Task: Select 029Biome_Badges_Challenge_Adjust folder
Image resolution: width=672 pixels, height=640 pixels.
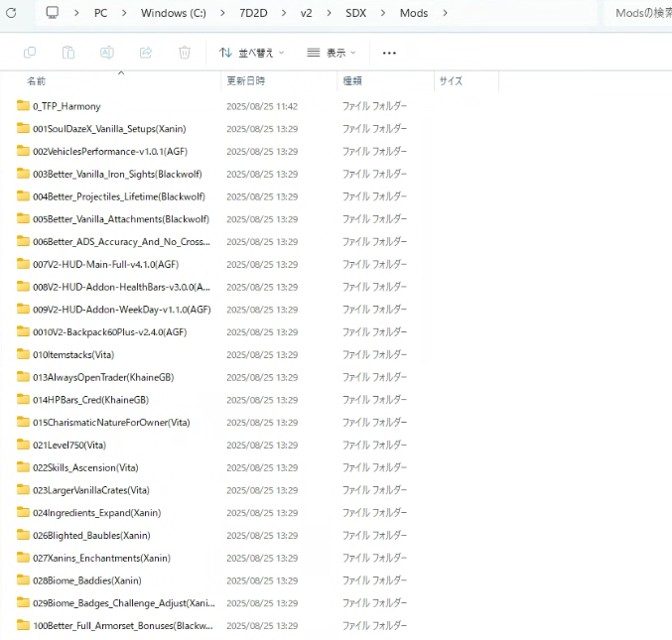Action: click(124, 603)
